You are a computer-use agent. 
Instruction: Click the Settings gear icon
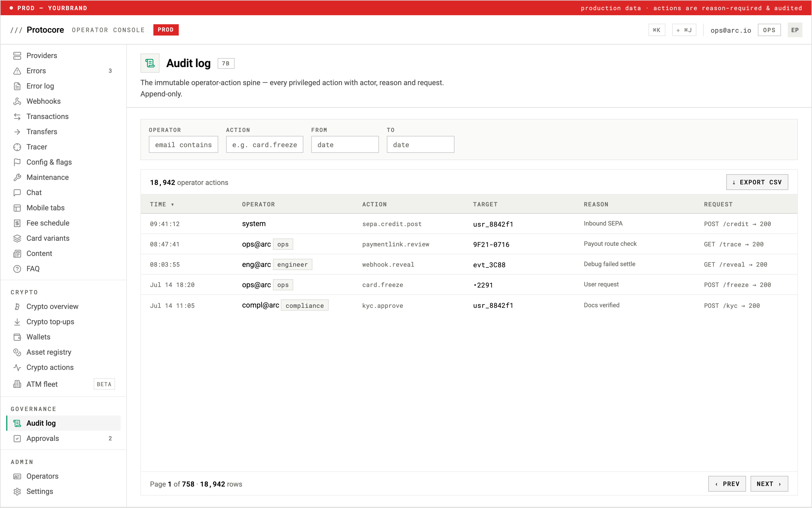point(17,492)
